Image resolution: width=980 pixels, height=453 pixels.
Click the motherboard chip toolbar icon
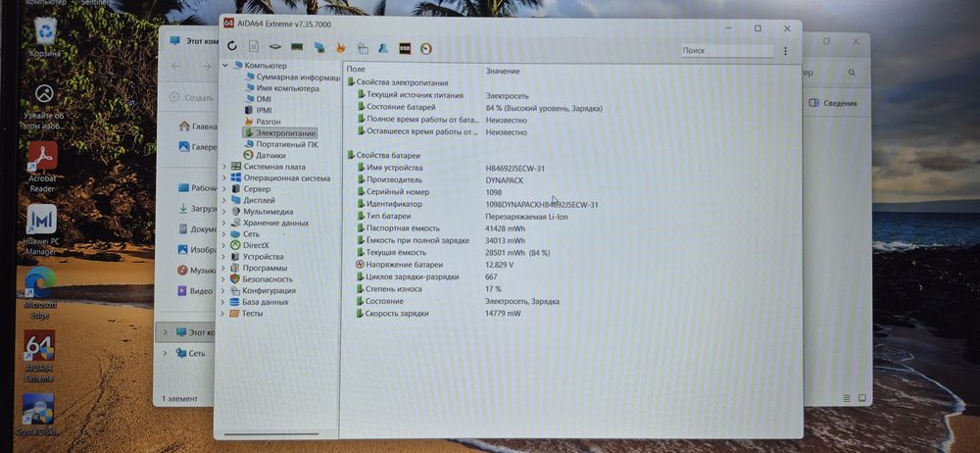[x=275, y=47]
